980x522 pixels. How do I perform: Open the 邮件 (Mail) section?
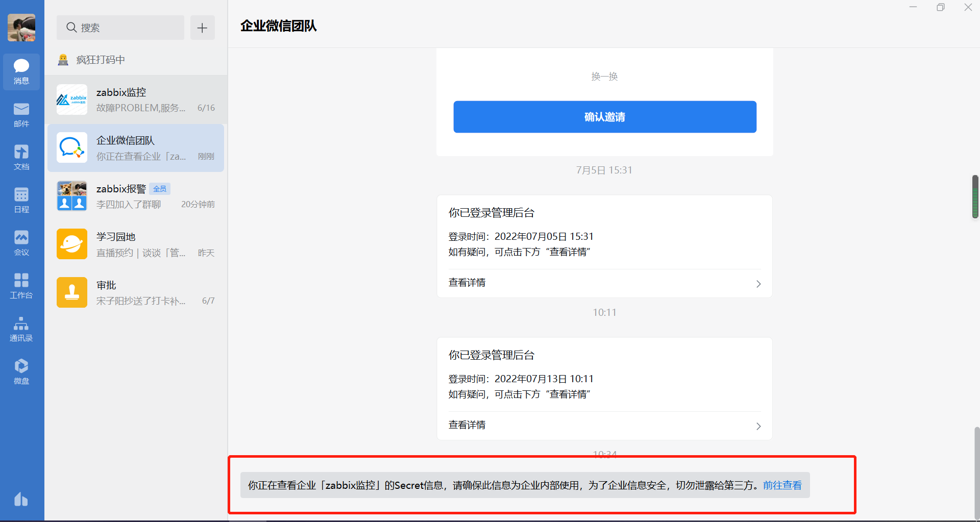21,114
